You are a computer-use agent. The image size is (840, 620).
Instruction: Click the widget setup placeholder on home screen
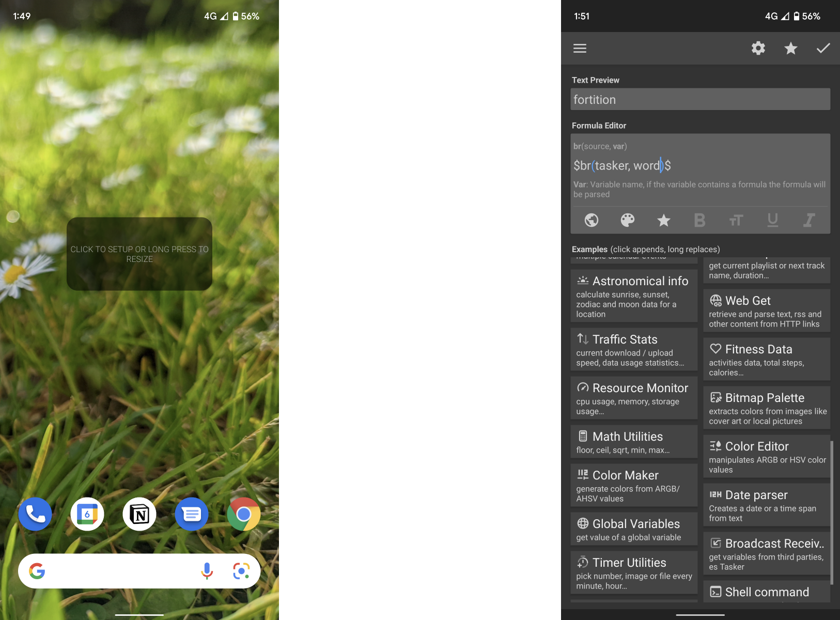point(139,254)
